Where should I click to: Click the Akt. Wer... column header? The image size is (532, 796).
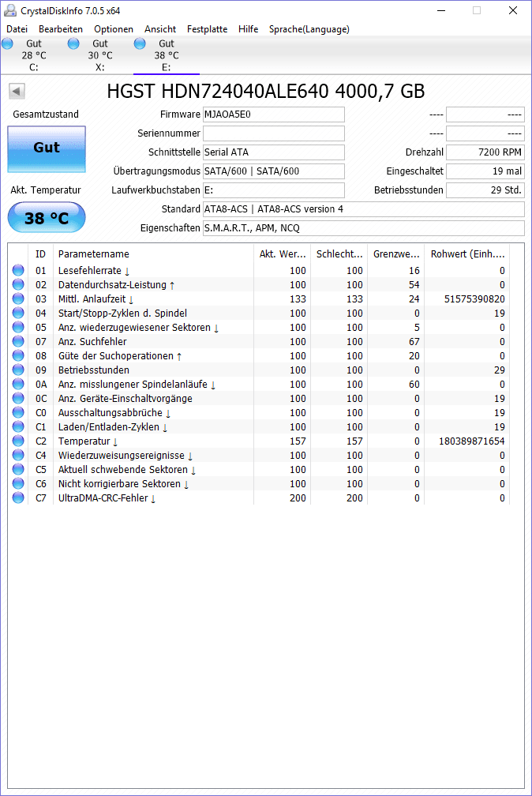[x=283, y=253]
